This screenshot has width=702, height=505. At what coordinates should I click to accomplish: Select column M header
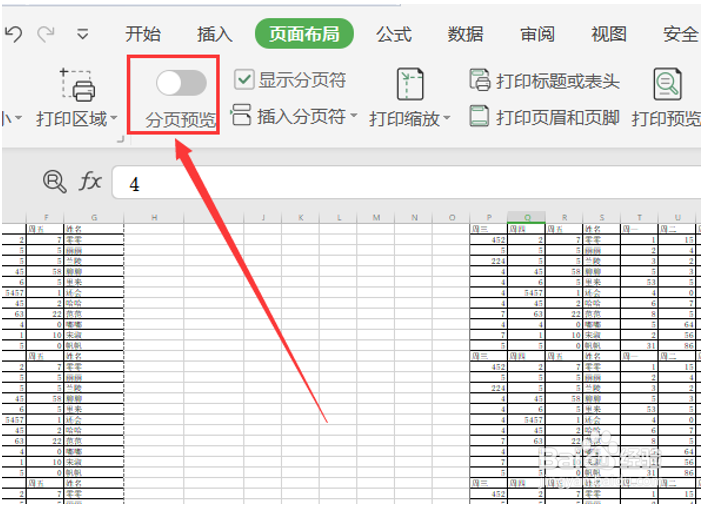[x=376, y=218]
